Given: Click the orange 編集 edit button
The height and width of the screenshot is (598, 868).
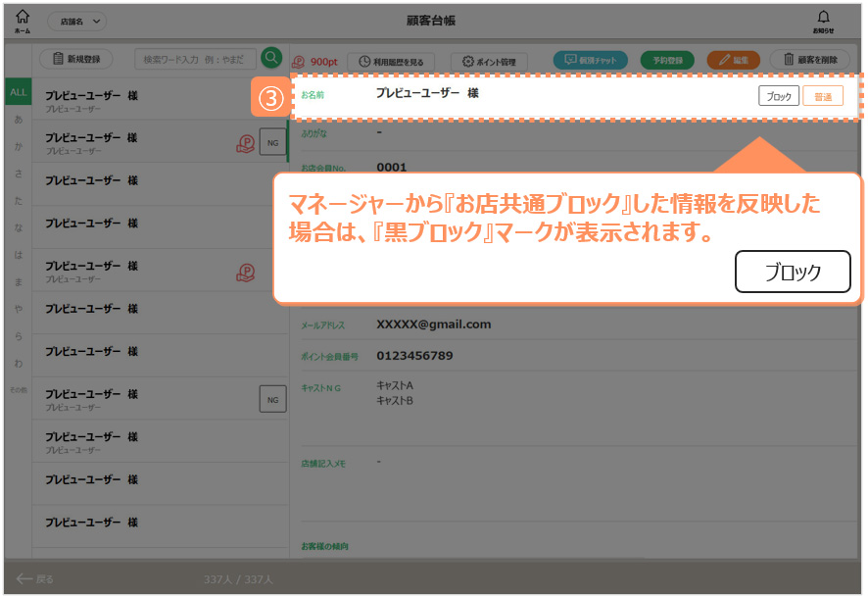Looking at the screenshot, I should pos(733,60).
